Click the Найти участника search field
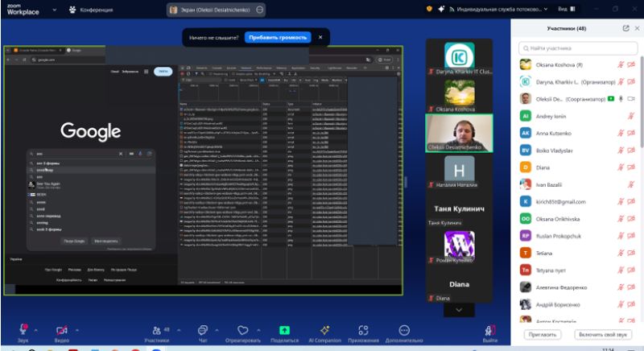 [x=578, y=48]
